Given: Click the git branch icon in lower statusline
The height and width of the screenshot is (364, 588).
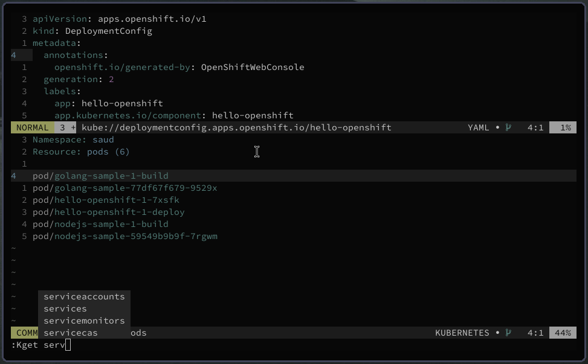Looking at the screenshot, I should tap(508, 333).
